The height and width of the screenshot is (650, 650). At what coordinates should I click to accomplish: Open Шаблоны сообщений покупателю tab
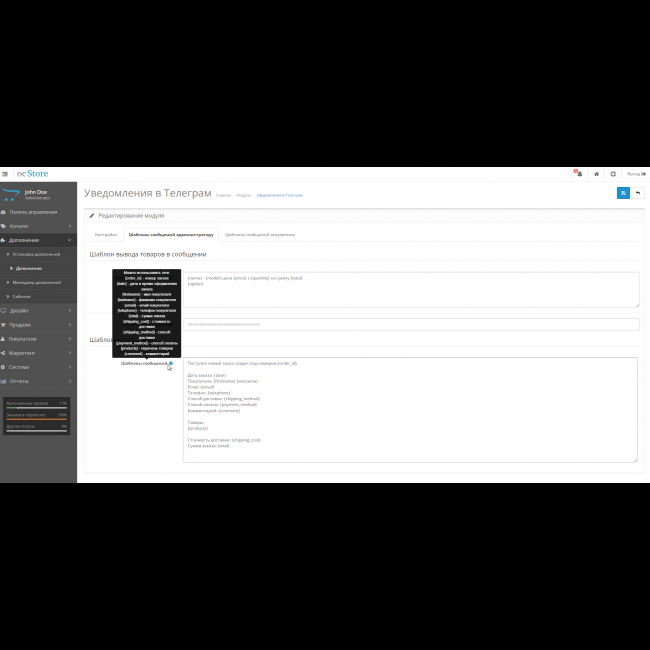(259, 234)
